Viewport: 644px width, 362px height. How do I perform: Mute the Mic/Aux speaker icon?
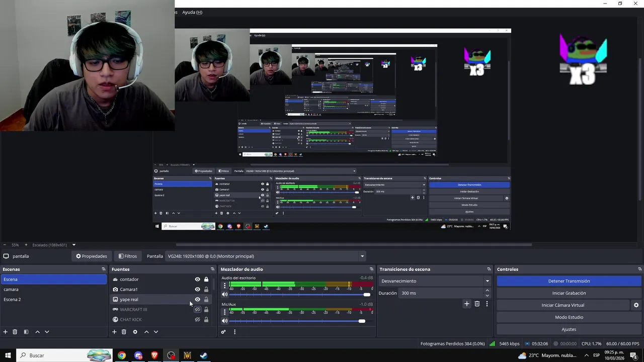(x=224, y=321)
